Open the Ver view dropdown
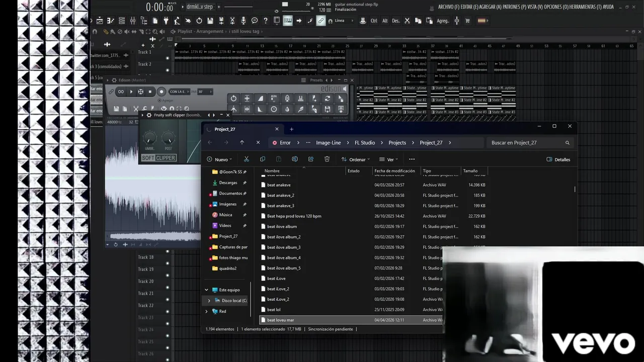This screenshot has height=362, width=644. click(x=388, y=159)
